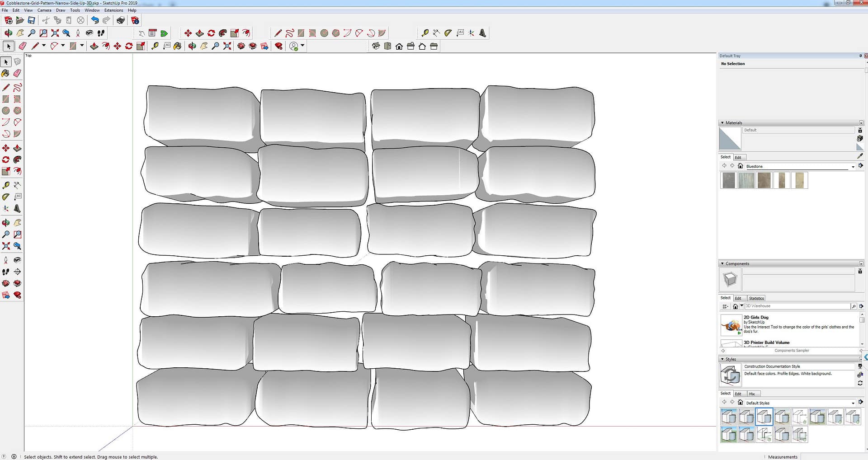Viewport: 868px width, 460px height.
Task: Activate the Tape Measure tool in left toolbar
Action: click(6, 185)
